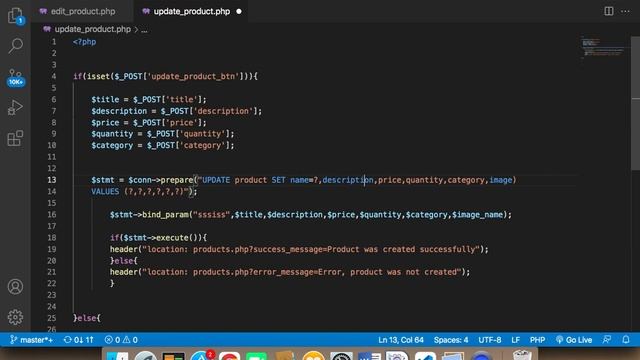Start the Go Live server
The height and width of the screenshot is (360, 640).
(574, 340)
